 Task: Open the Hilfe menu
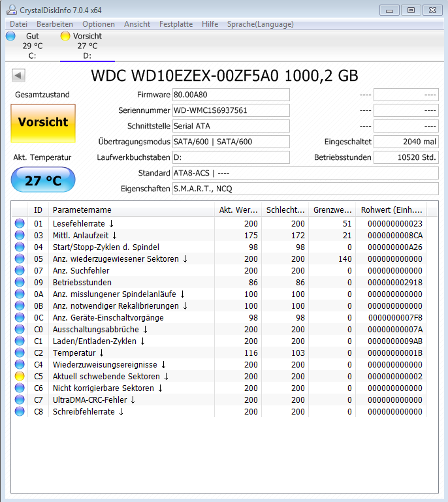click(x=210, y=24)
